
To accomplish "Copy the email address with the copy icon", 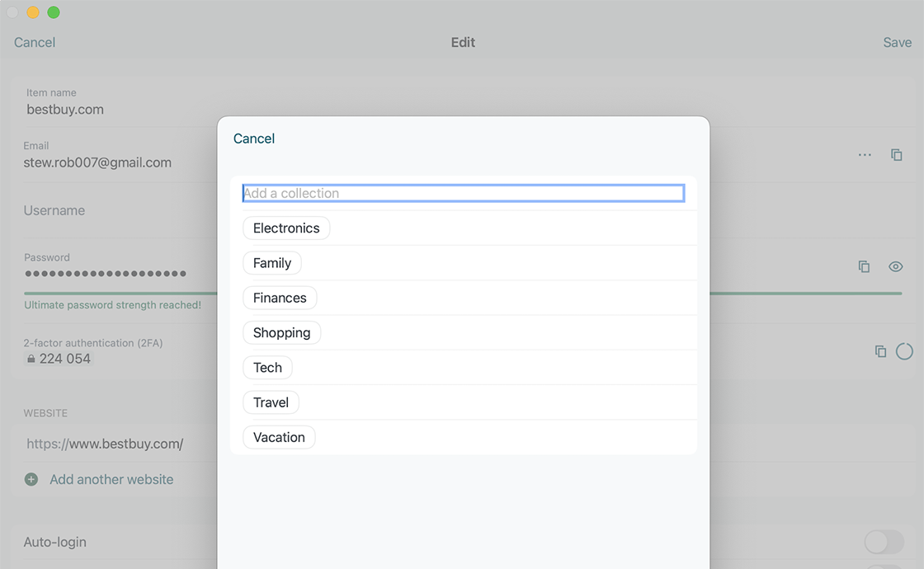I will point(896,155).
